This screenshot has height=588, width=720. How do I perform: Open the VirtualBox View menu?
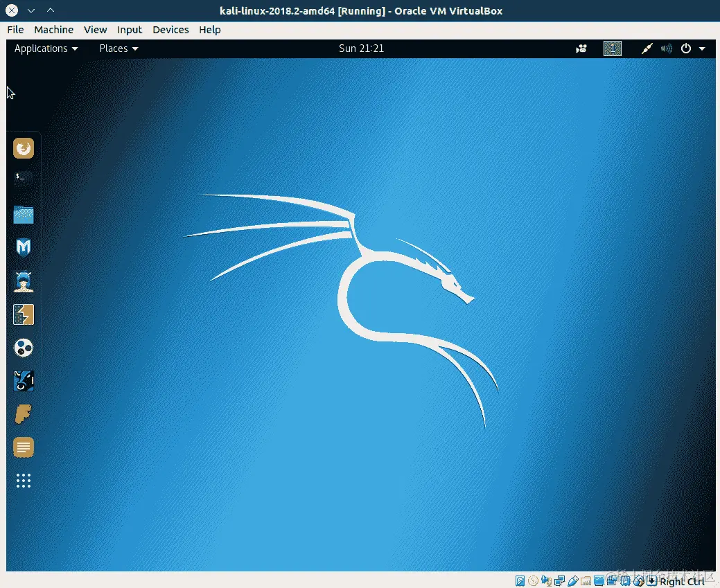(95, 30)
